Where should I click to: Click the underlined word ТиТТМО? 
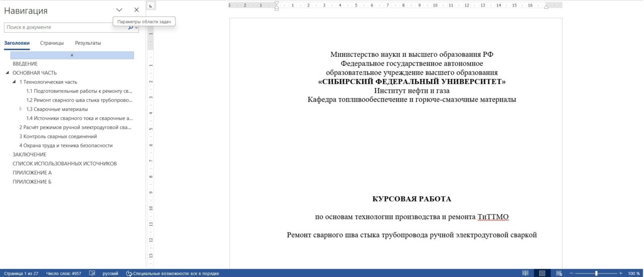click(493, 217)
